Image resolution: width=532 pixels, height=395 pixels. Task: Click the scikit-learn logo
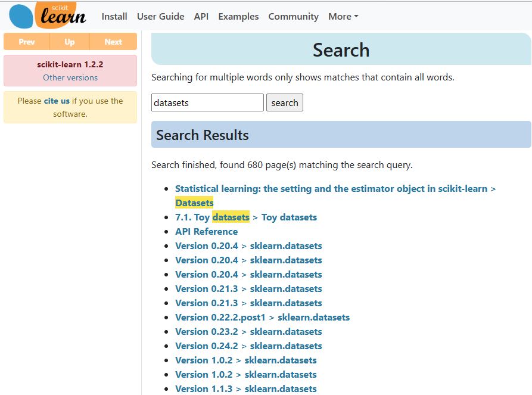[48, 15]
